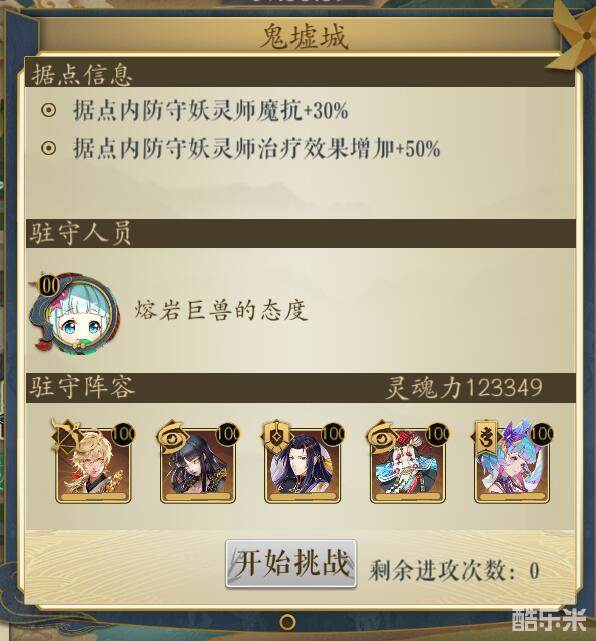Click the shield class icon on third hero
The image size is (596, 641).
coord(276,436)
